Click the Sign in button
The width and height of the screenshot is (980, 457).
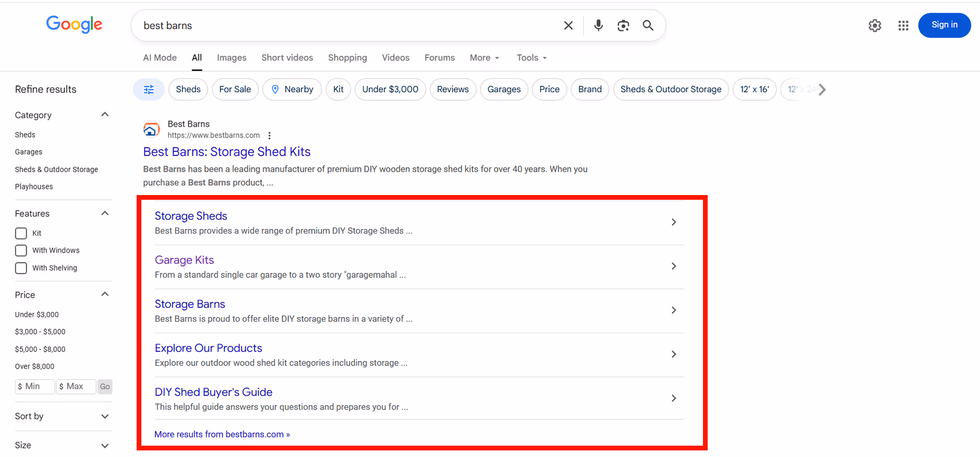click(x=944, y=25)
